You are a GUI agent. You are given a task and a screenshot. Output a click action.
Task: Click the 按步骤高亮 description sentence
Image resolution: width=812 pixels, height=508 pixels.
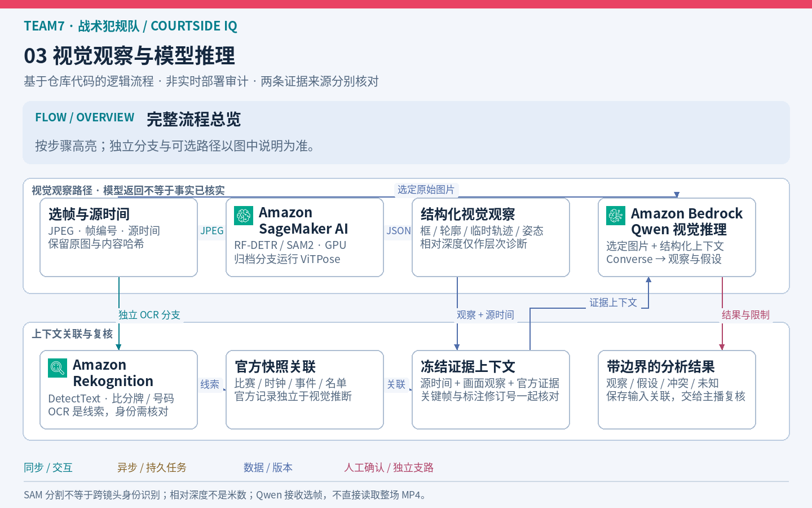click(x=175, y=146)
